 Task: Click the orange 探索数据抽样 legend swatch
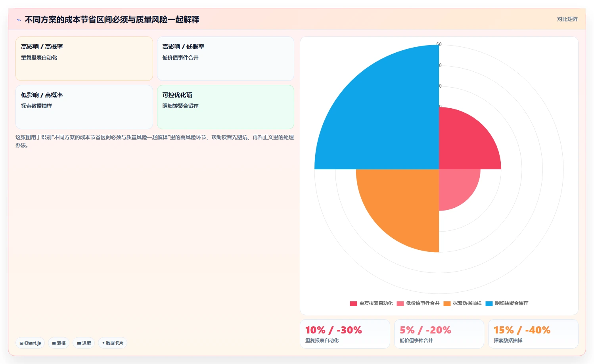pyautogui.click(x=447, y=303)
